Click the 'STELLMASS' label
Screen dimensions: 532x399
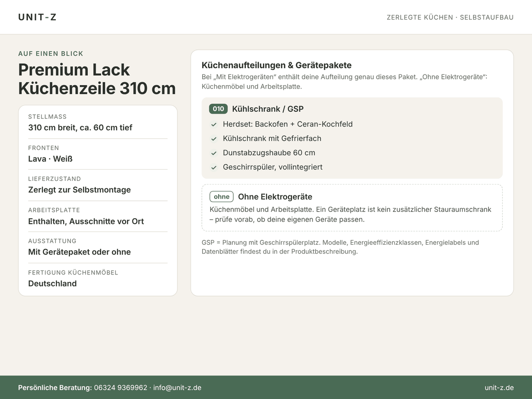pyautogui.click(x=47, y=117)
